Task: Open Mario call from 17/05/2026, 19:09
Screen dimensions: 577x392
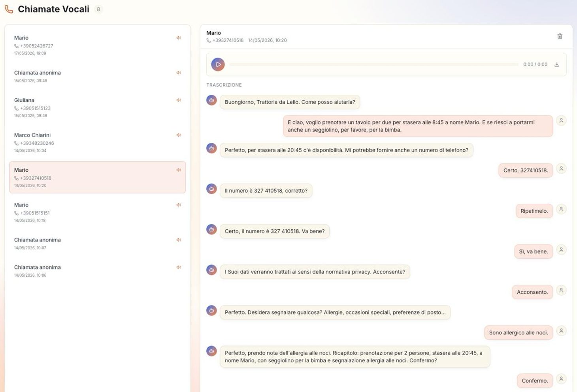Action: (x=98, y=45)
